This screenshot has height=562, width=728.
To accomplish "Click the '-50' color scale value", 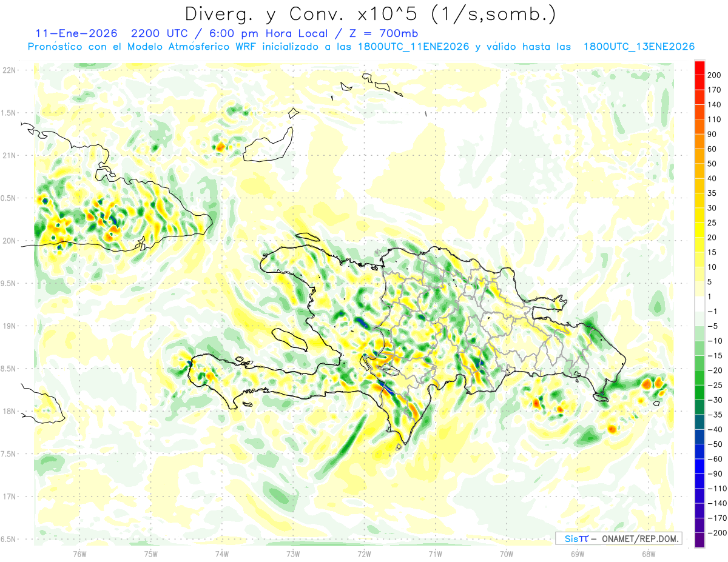I will point(715,445).
